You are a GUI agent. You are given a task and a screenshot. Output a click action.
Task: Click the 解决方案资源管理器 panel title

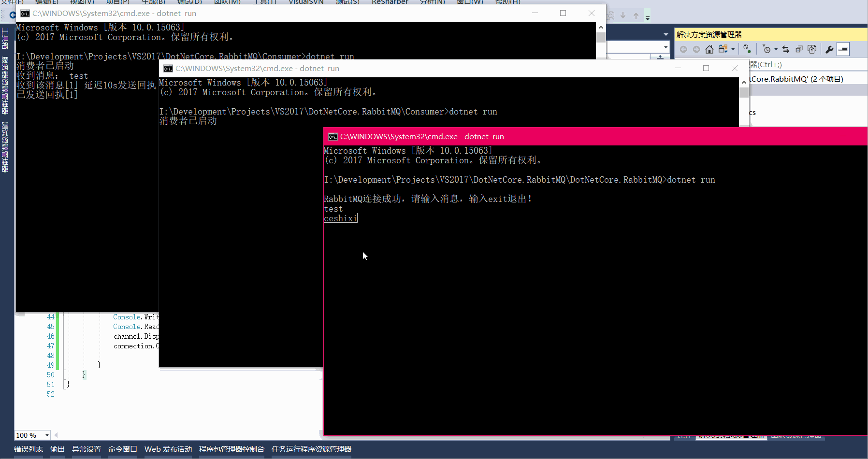point(709,34)
